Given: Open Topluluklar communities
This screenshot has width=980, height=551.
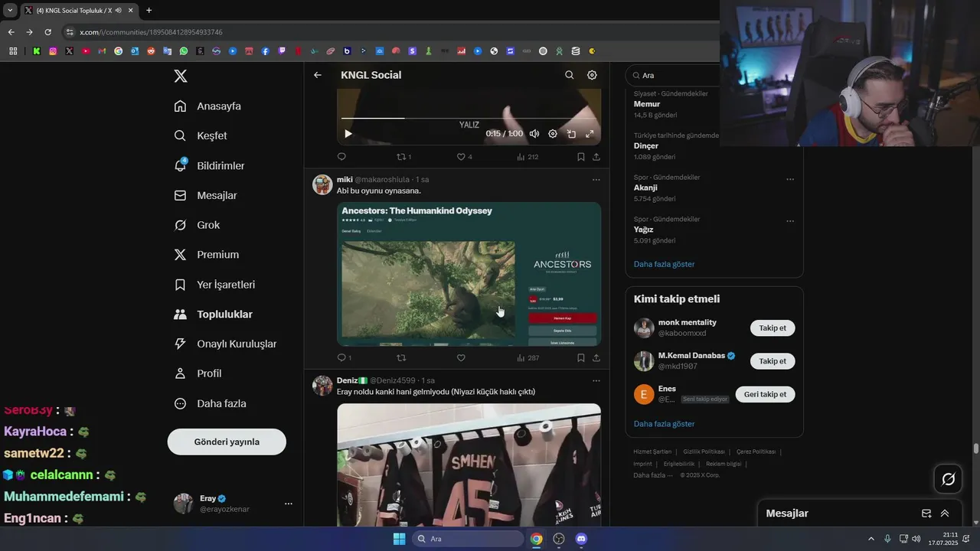Looking at the screenshot, I should [213, 315].
